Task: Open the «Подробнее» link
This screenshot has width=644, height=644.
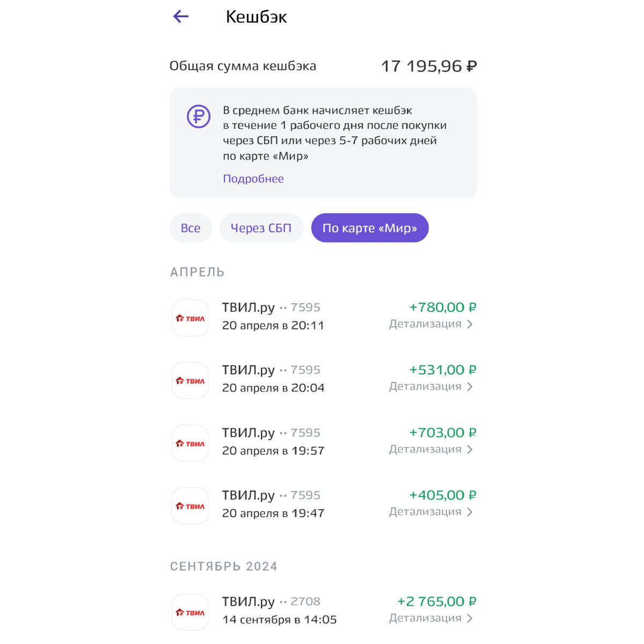Action: [253, 179]
